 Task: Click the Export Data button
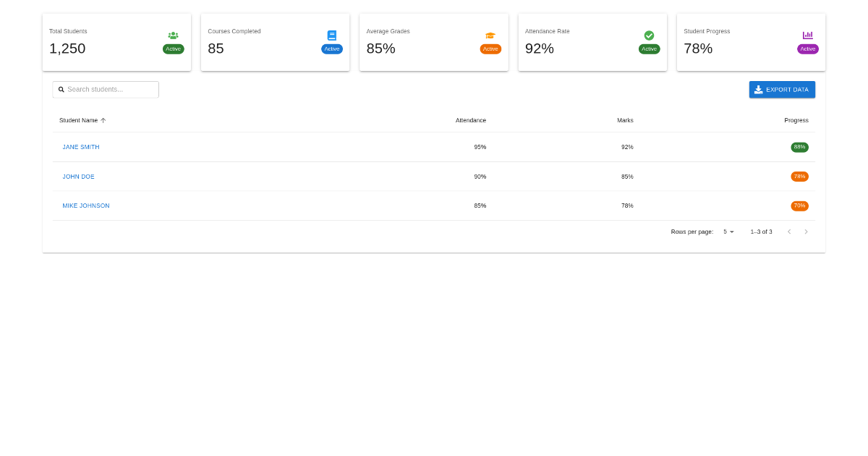(782, 89)
